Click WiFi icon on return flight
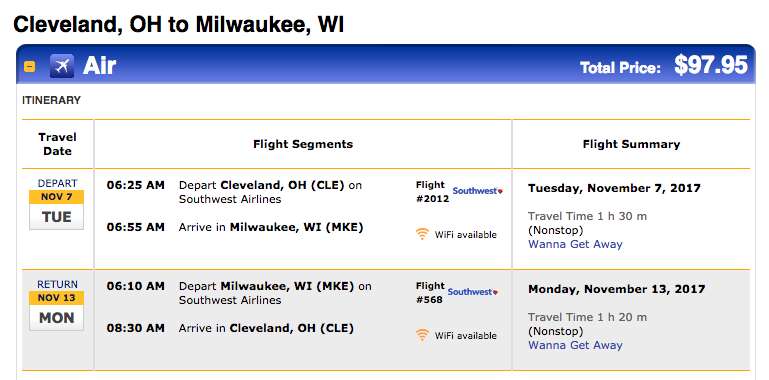This screenshot has height=380, width=769. tap(422, 335)
